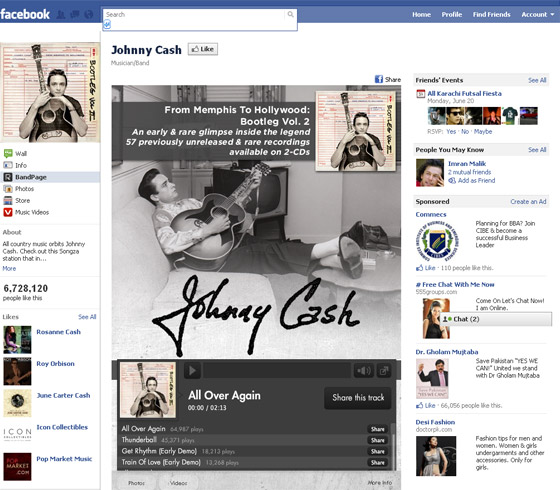Open Free Chat With Me Now ad
This screenshot has height=490, width=560.
pyautogui.click(x=455, y=285)
